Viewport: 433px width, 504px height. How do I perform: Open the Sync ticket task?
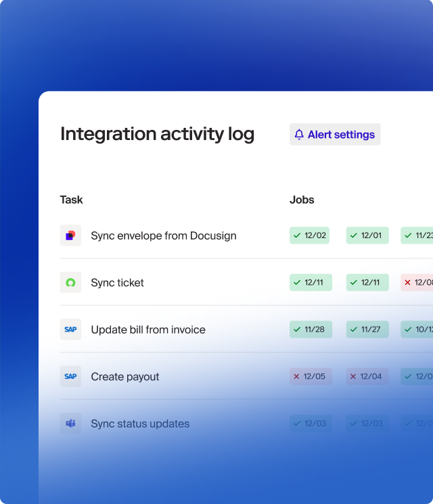(117, 283)
